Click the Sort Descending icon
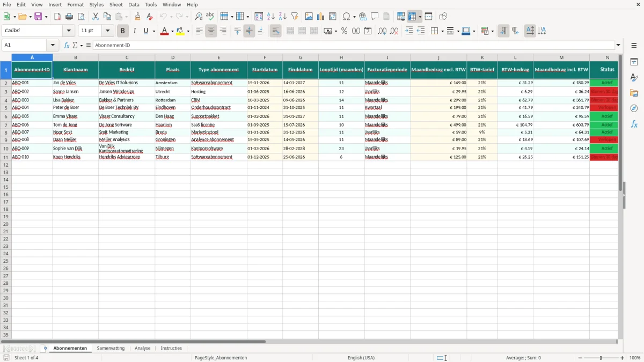The height and width of the screenshot is (362, 644). pyautogui.click(x=283, y=17)
